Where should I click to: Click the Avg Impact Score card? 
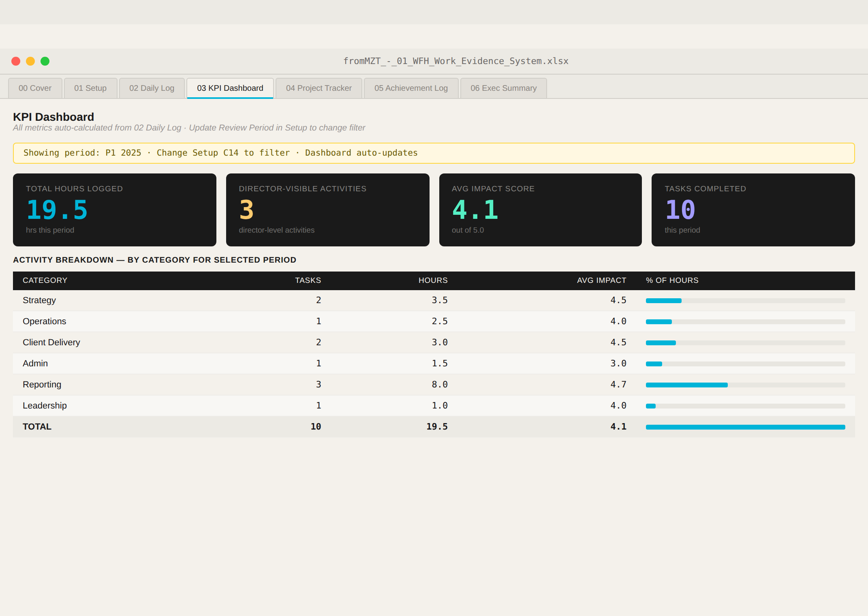541,210
